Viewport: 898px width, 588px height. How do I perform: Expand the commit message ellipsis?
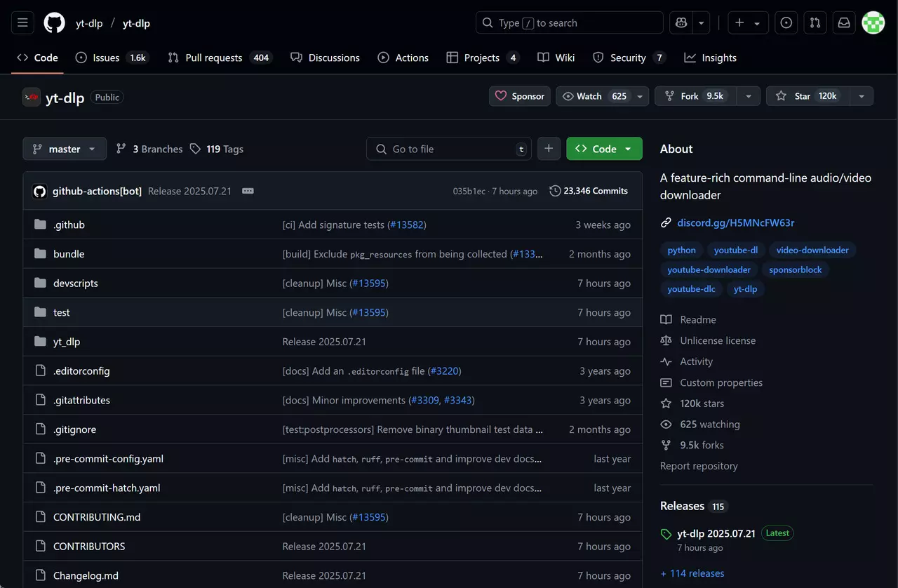(x=248, y=191)
